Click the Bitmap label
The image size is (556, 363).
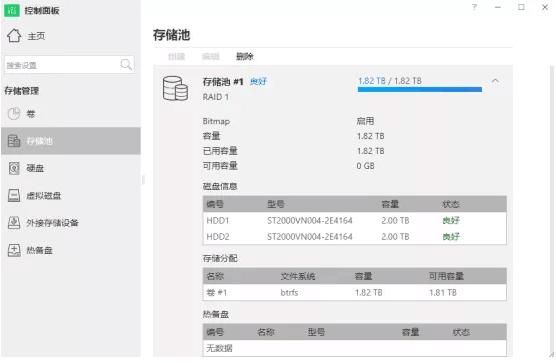coord(216,121)
